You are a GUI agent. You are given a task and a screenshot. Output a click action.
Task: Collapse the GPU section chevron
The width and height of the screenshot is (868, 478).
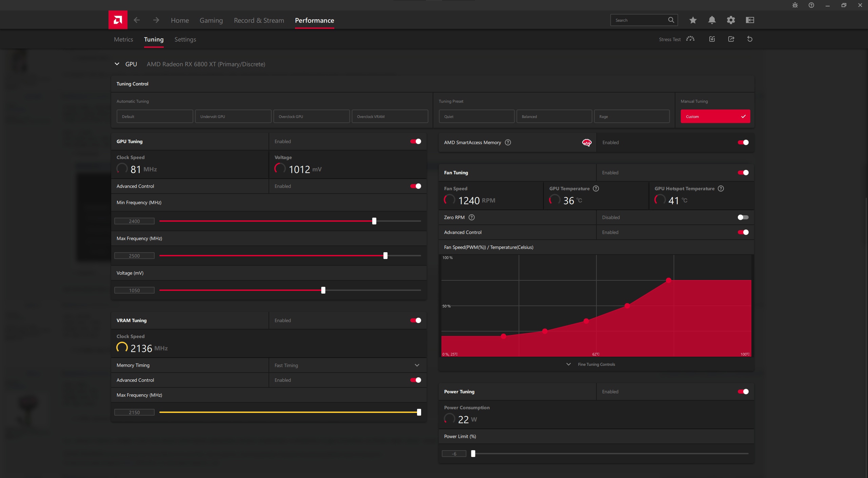(117, 64)
